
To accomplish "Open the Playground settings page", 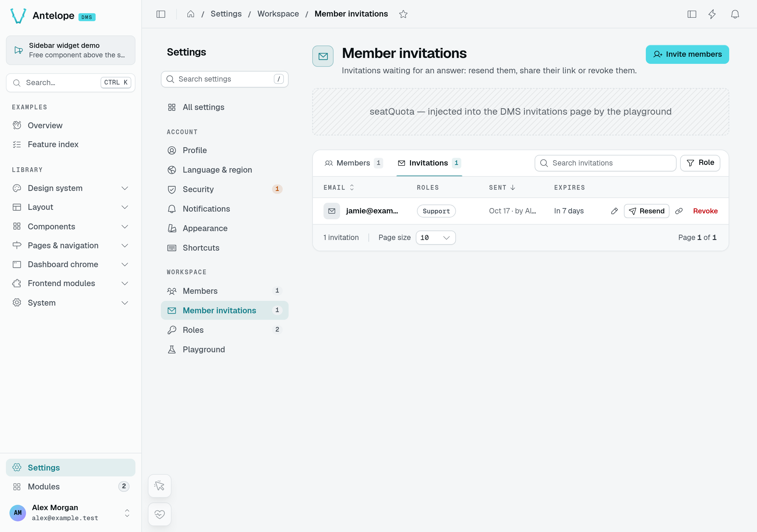I will pos(224,349).
